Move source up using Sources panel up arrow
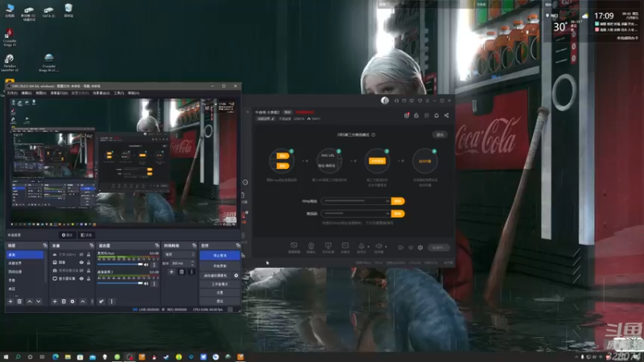This screenshot has width=644, height=362. (x=83, y=301)
